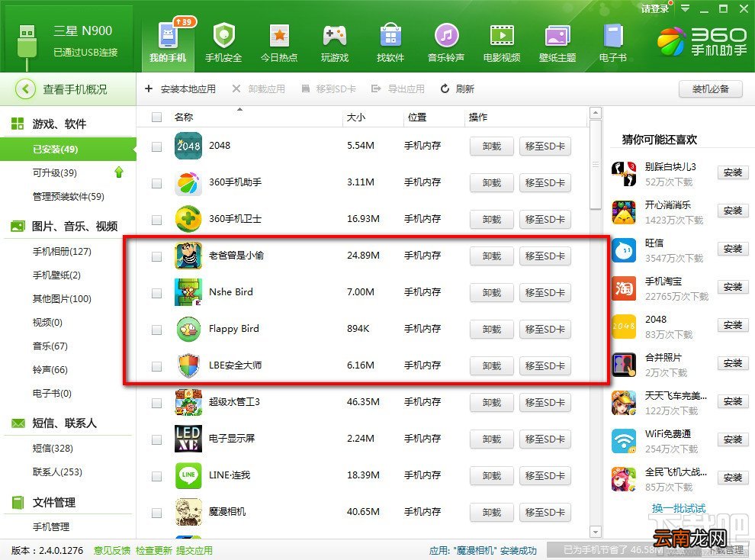Click the Flappy Bird app icon
Image resolution: width=755 pixels, height=560 pixels.
188,329
